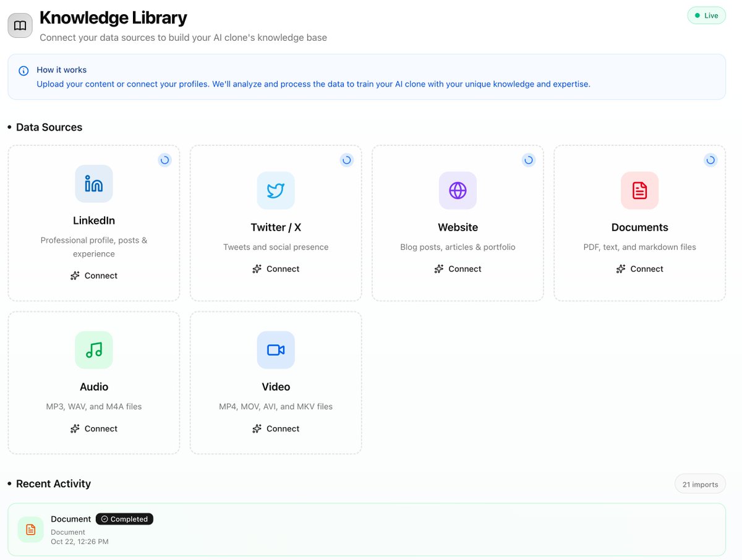Click the Knowledge Library book icon
The height and width of the screenshot is (560, 742).
[x=20, y=25]
